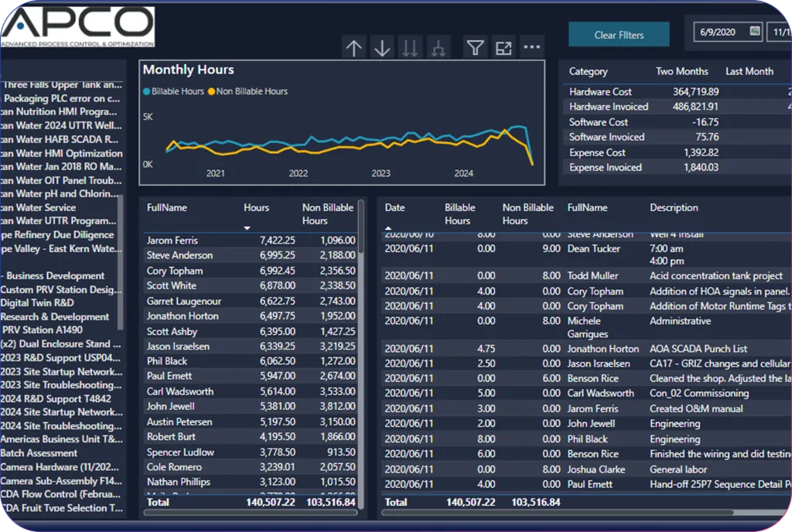Select Jarom Ferris row in hours table
792x532 pixels.
172,240
